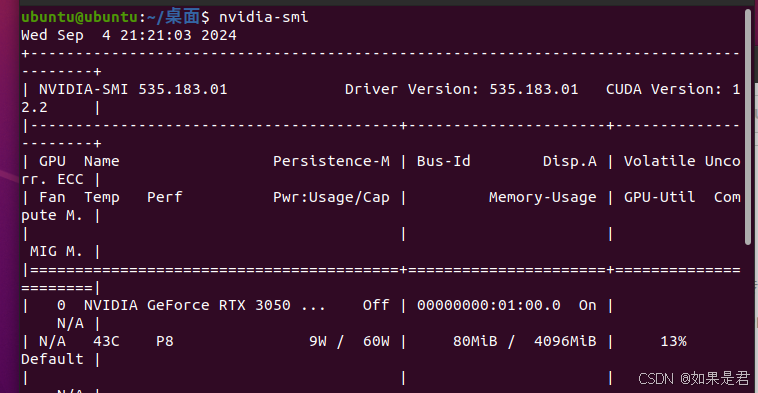This screenshot has height=393, width=758.
Task: Click the NVIDIA-SMI 535.183.01 version text
Action: point(133,89)
